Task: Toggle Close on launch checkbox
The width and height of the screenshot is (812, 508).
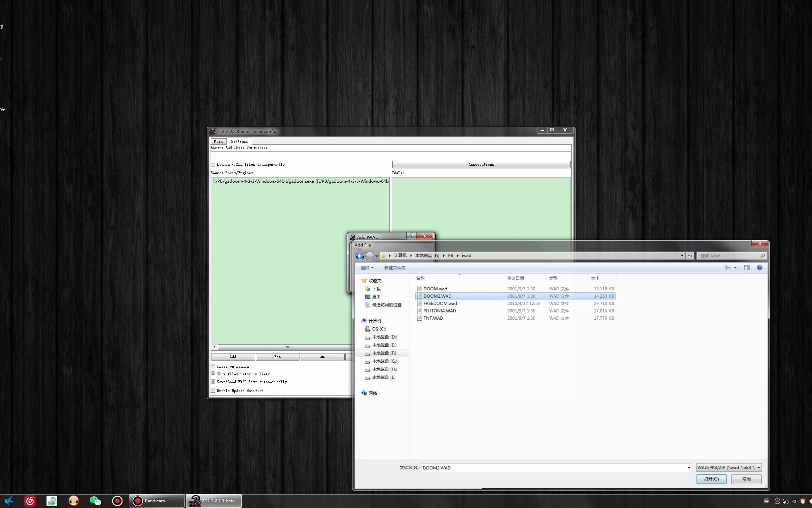Action: tap(213, 366)
